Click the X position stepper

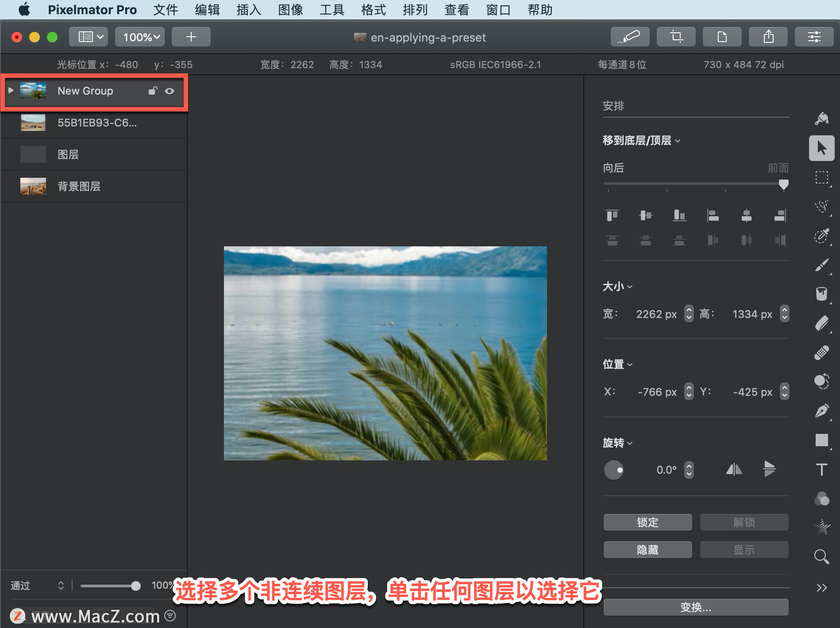(x=689, y=392)
